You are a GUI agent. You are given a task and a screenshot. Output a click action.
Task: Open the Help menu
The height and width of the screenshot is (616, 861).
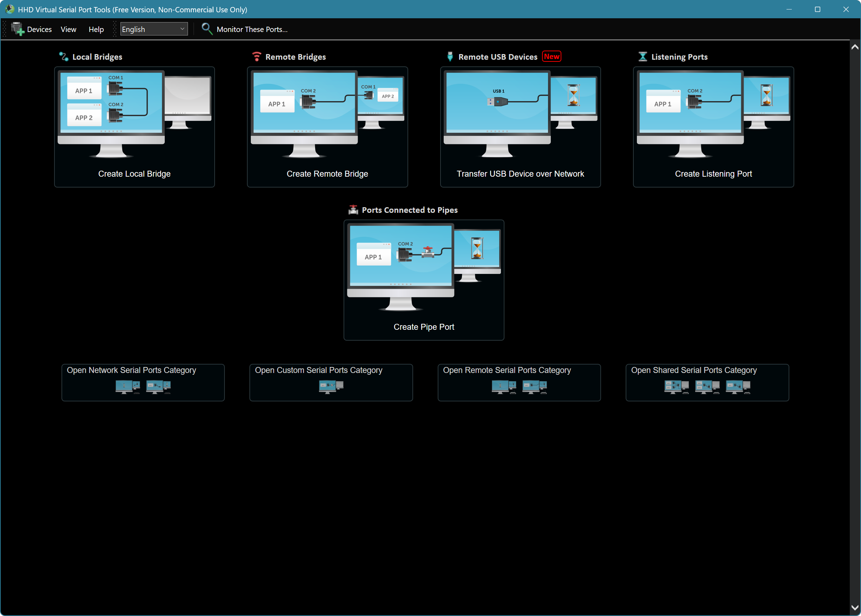click(x=96, y=29)
